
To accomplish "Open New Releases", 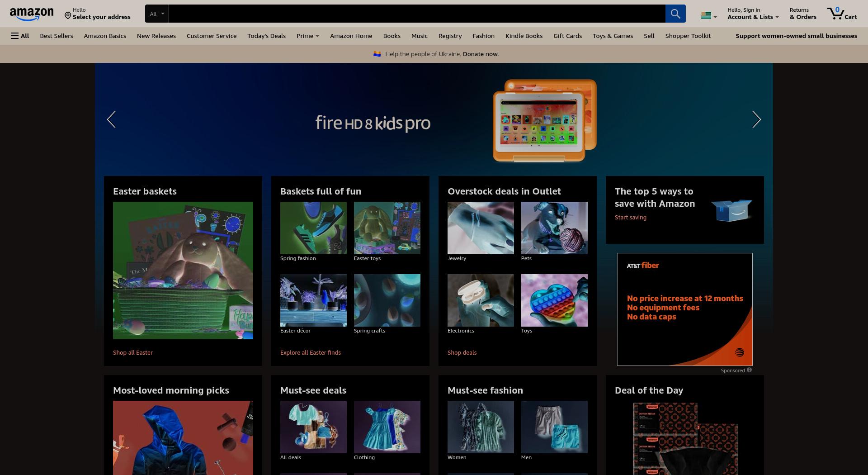I will (x=156, y=36).
